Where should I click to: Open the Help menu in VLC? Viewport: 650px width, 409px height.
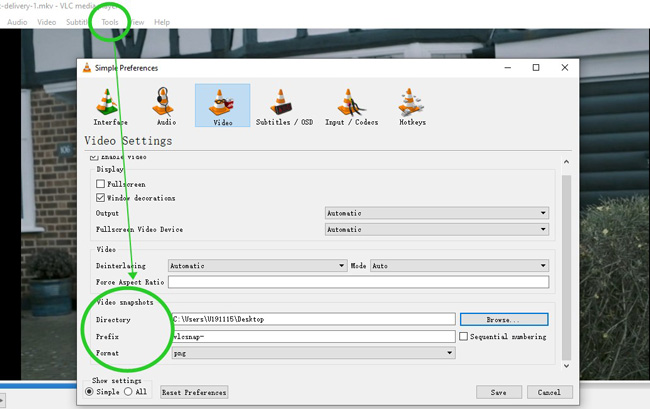point(162,22)
